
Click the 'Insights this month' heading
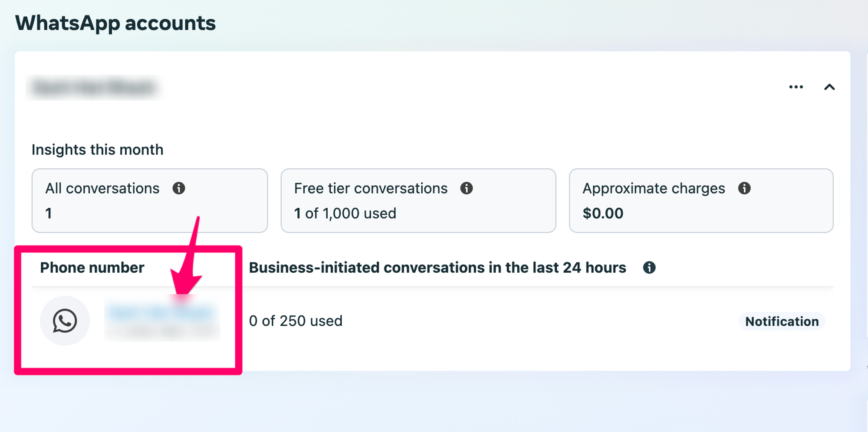(x=98, y=150)
